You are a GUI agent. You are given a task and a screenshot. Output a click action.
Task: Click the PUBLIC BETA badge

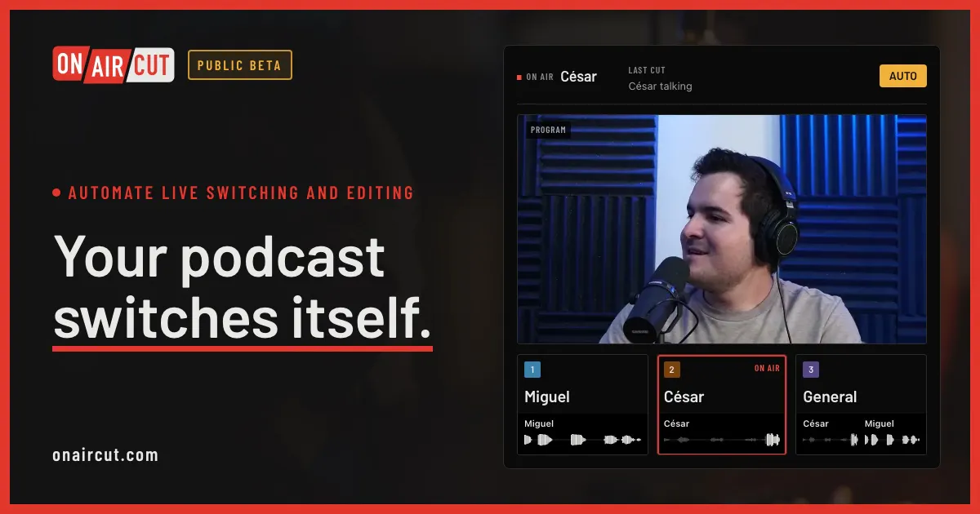click(240, 65)
